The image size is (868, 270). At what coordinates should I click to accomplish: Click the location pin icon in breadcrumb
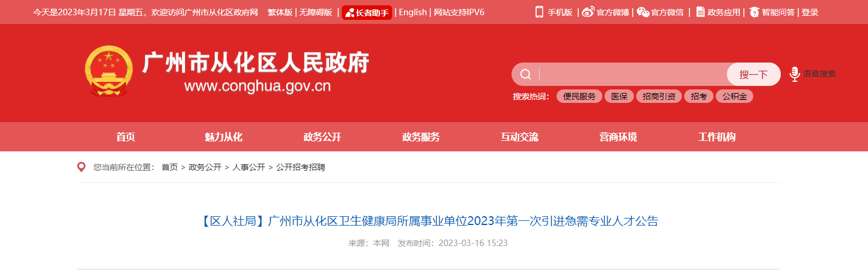pyautogui.click(x=82, y=167)
